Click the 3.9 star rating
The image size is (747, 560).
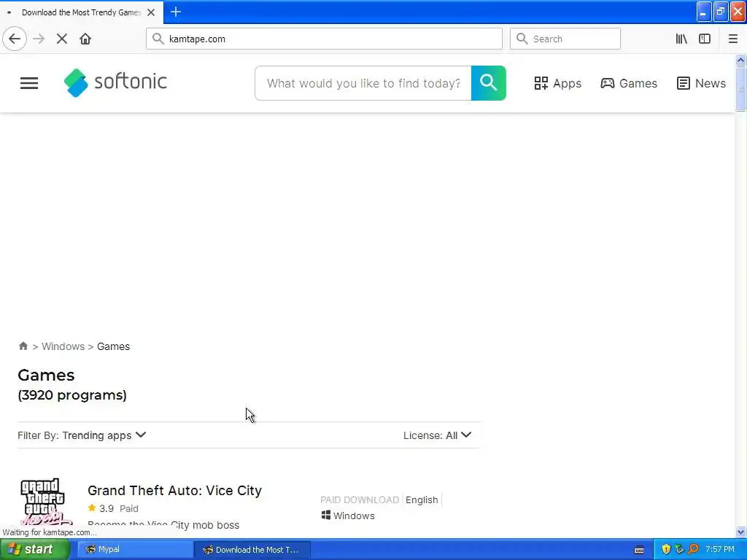tap(101, 508)
